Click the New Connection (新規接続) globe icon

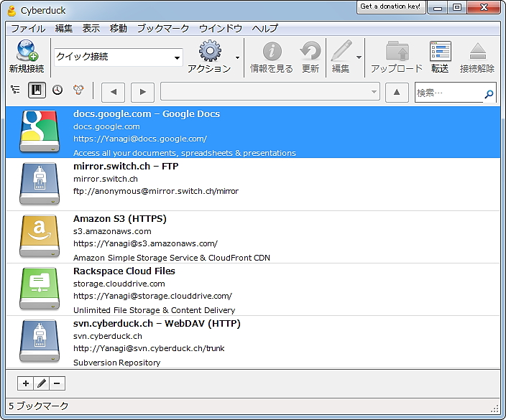point(27,50)
